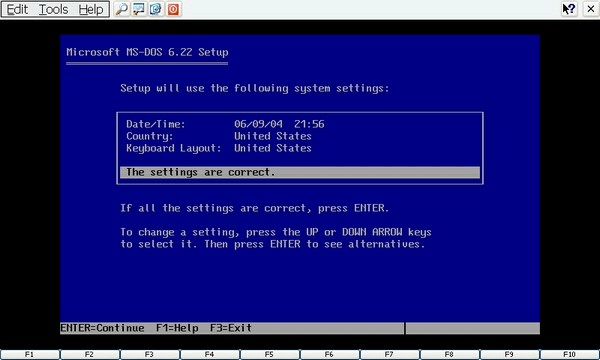The width and height of the screenshot is (600, 360).
Task: Click the 21:56 time value
Action: [309, 124]
